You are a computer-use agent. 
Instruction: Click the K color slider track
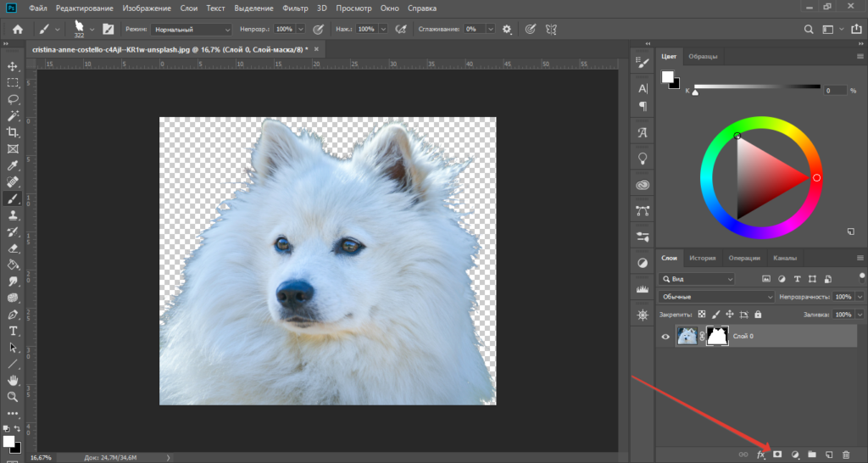[757, 87]
